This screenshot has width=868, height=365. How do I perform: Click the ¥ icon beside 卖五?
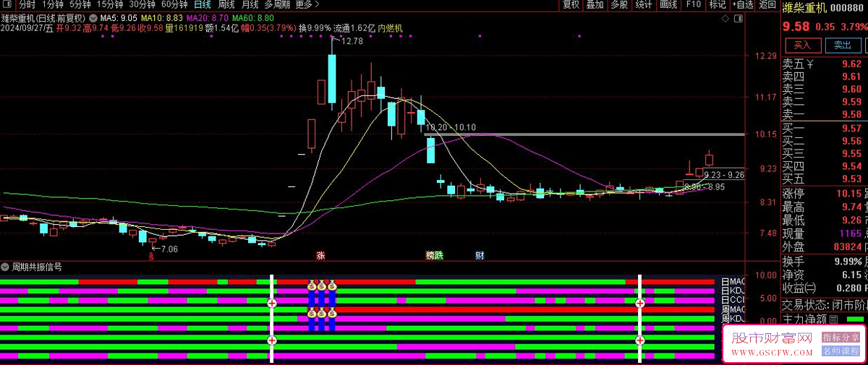click(x=810, y=64)
